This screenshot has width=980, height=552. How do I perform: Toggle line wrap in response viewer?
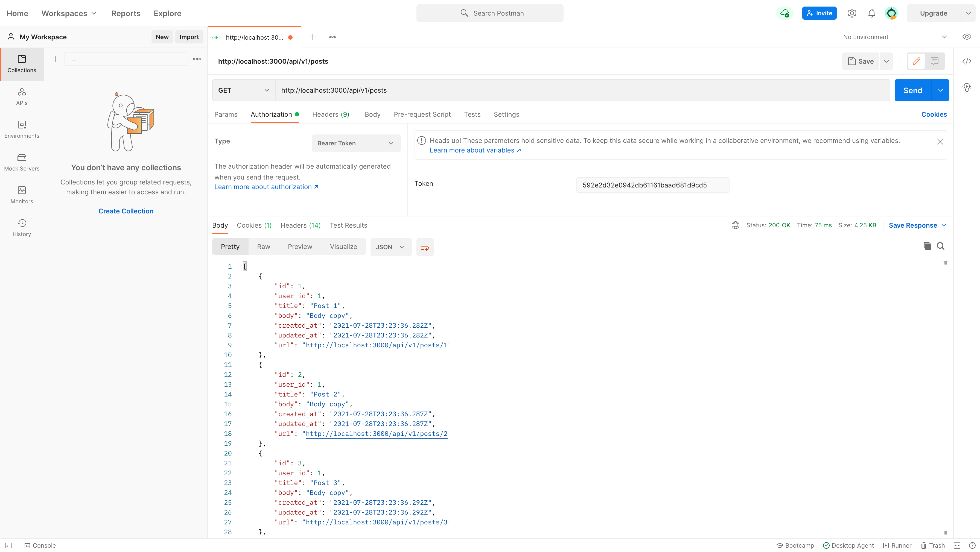point(425,247)
